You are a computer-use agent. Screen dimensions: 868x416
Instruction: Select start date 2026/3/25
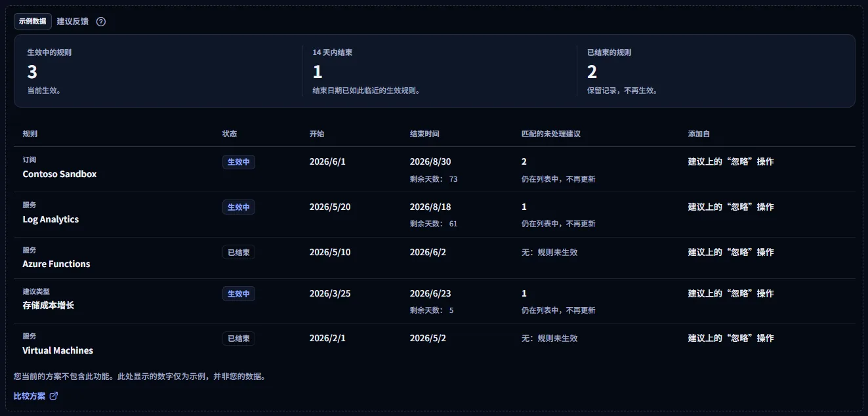pos(330,293)
